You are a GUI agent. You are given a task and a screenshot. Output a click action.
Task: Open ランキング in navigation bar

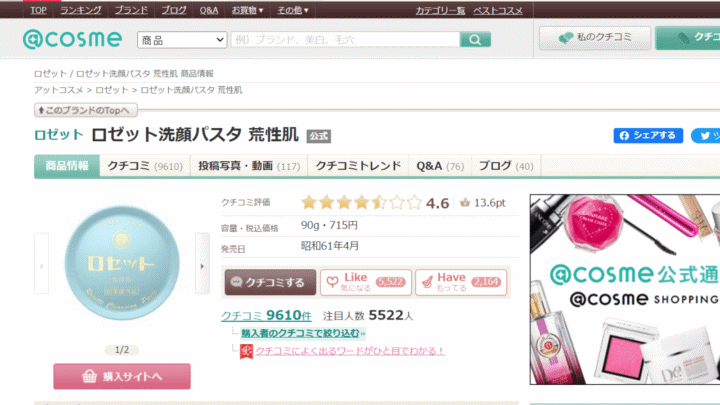point(80,10)
